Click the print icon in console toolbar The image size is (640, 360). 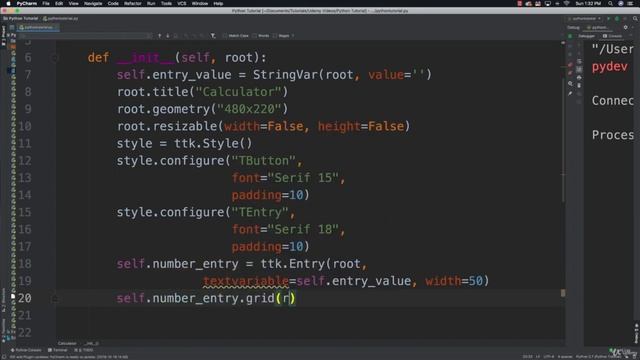point(579,78)
